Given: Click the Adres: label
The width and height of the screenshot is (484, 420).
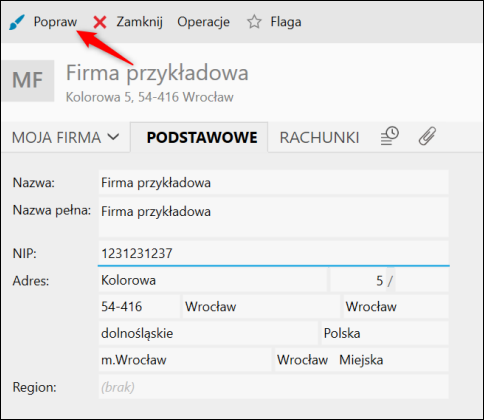Looking at the screenshot, I should point(31,281).
